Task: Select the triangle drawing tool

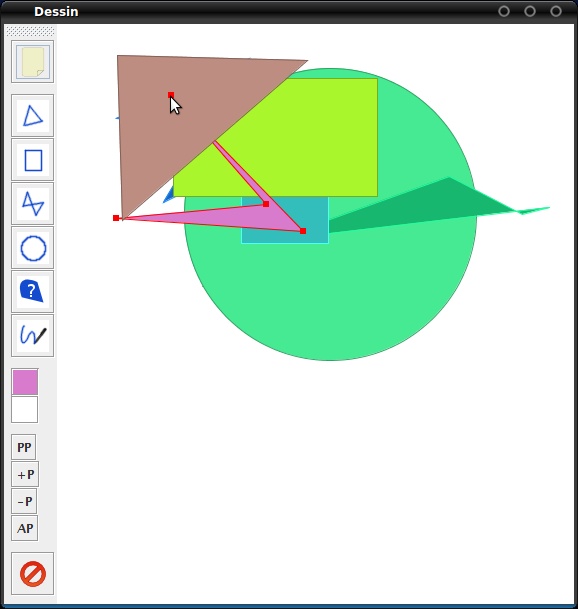Action: [33, 115]
